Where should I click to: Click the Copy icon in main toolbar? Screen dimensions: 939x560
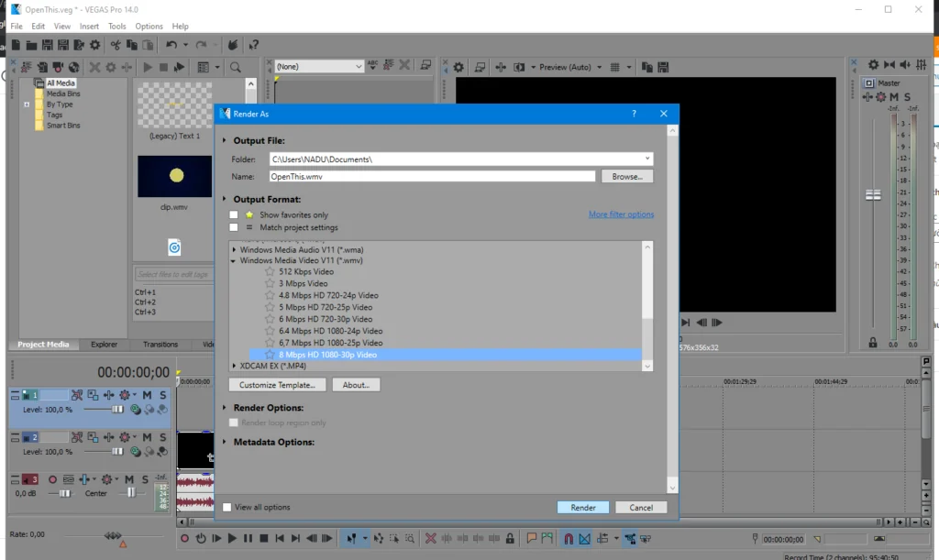pyautogui.click(x=132, y=45)
